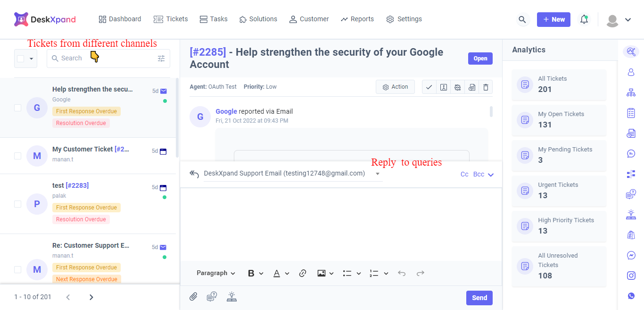Viewport: 644px width, 310px height.
Task: Click the ticket list filter icon
Action: point(161,59)
